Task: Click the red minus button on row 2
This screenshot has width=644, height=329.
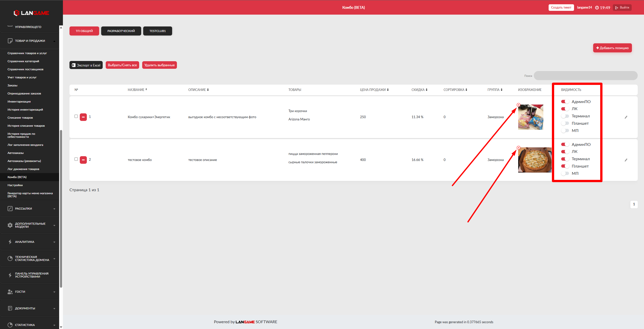Action: point(83,160)
